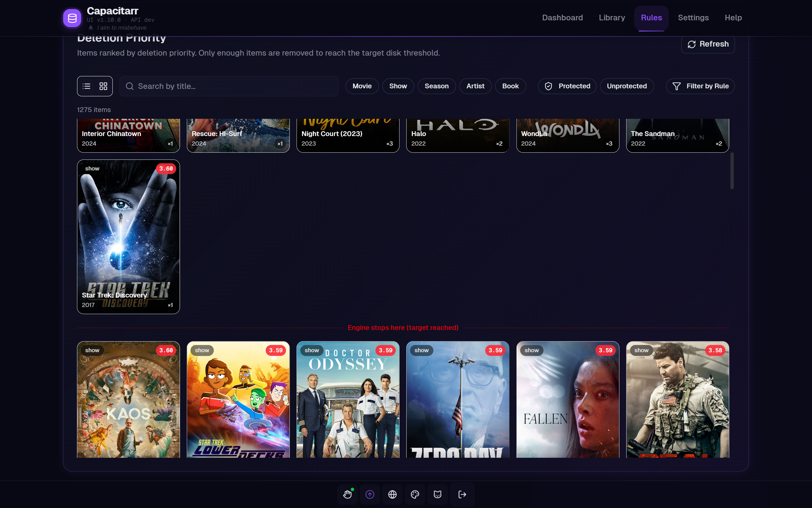Open the WondLa show card
Viewport: 812px width, 508px height.
[x=568, y=135]
